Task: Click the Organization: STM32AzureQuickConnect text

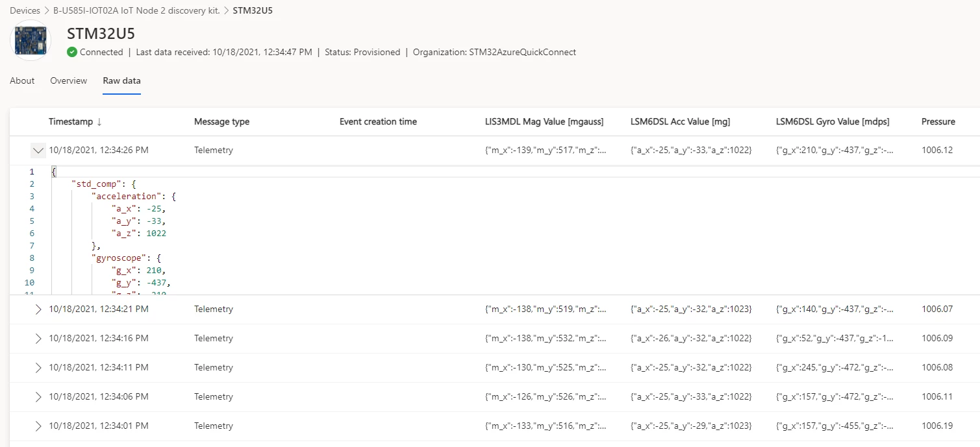Action: pos(494,52)
